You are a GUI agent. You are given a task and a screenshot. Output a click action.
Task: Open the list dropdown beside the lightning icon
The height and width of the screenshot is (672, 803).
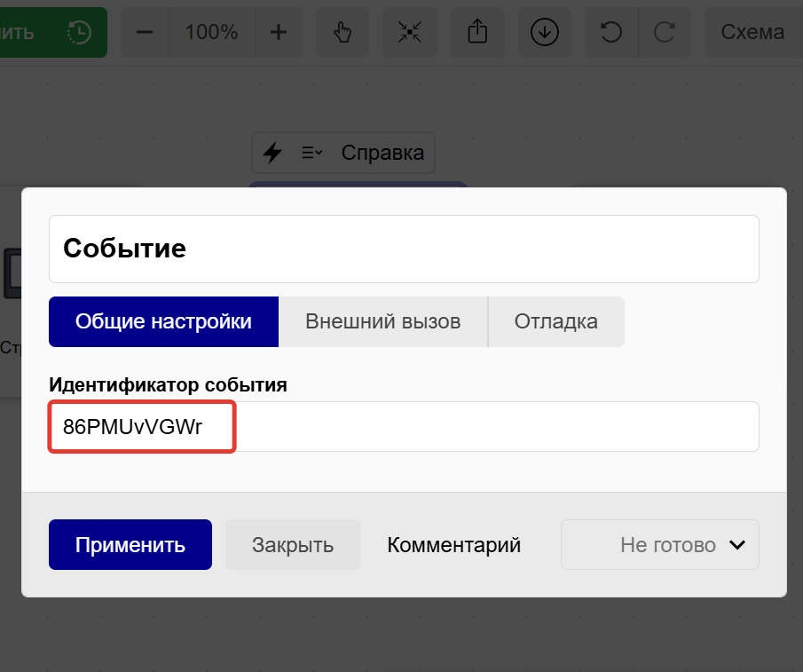coord(310,152)
